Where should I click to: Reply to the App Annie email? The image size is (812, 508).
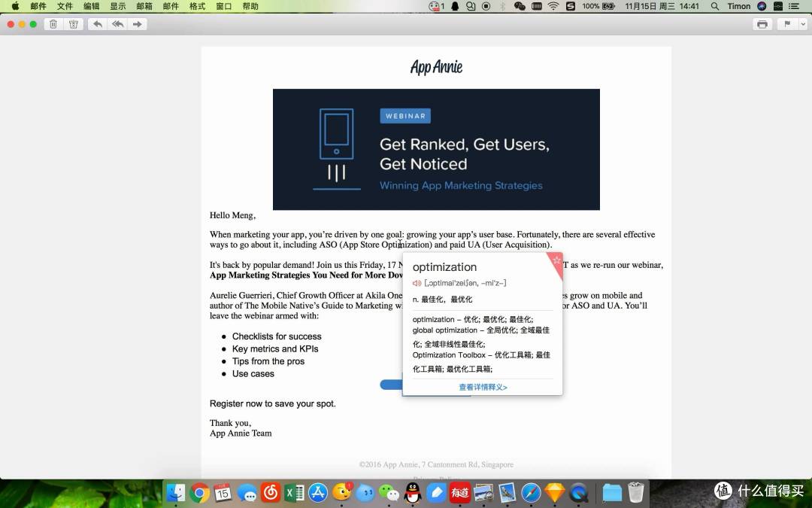coord(97,24)
